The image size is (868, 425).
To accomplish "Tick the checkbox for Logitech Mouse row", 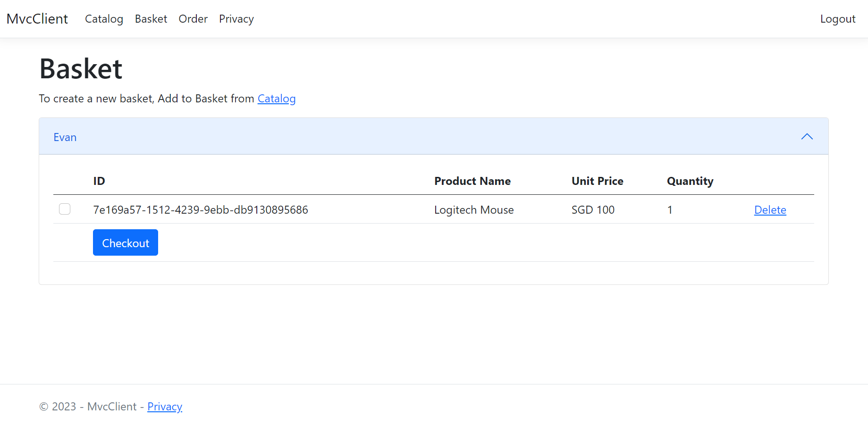I will point(65,209).
